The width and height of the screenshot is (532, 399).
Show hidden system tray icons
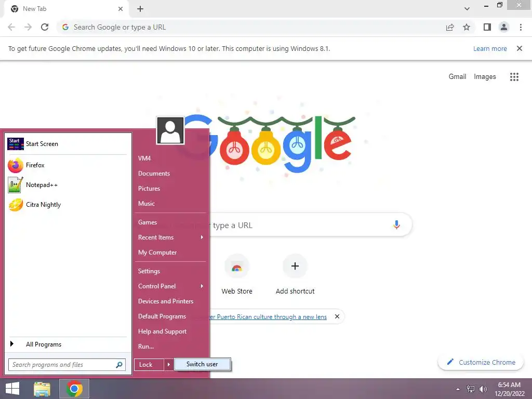(458, 389)
